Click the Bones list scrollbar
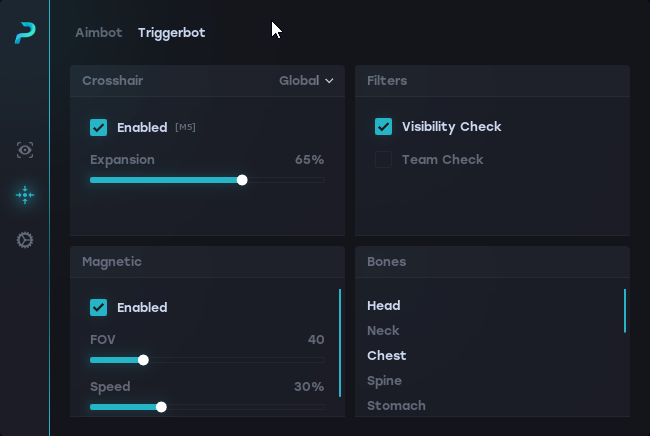This screenshot has width=650, height=436. coord(625,310)
